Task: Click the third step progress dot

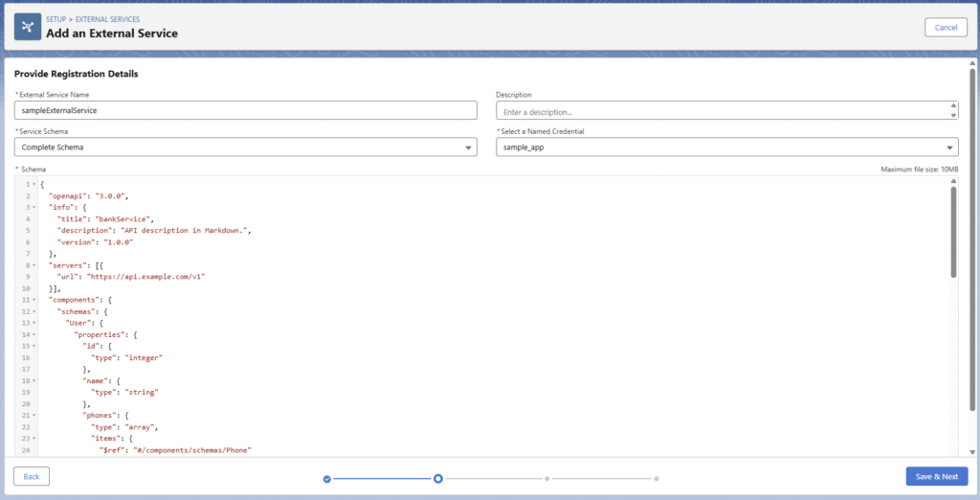Action: [546, 477]
